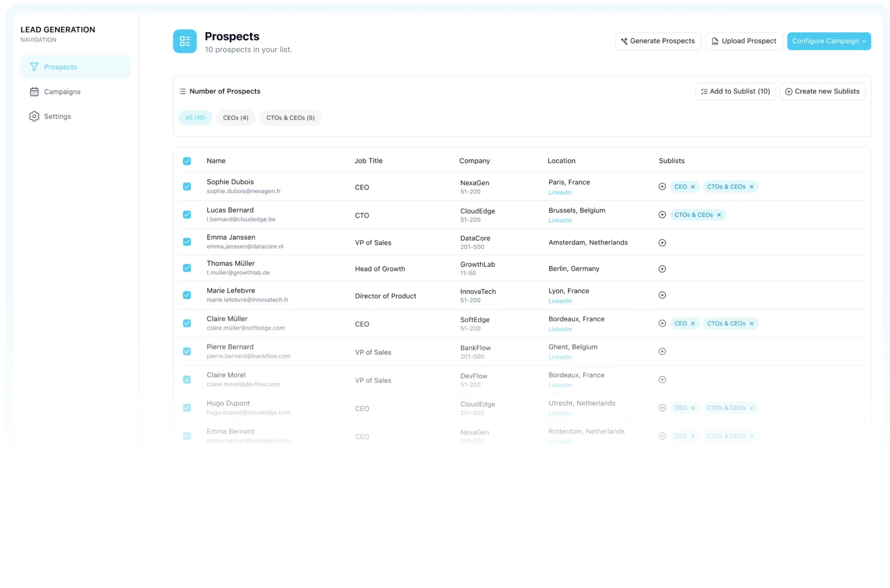
Task: Uncheck Sophie Dubois row checkbox
Action: click(x=187, y=187)
